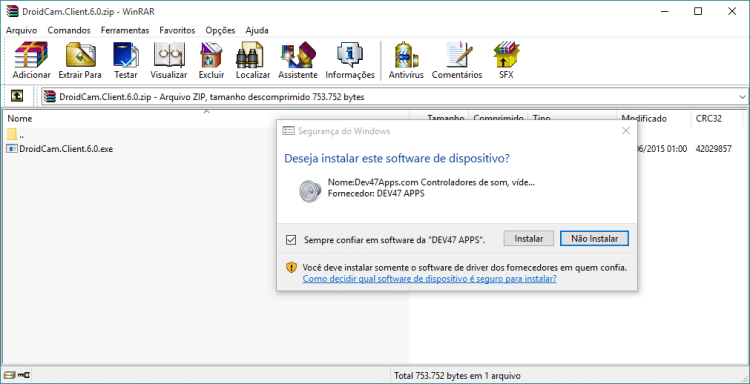750x384 pixels.
Task: Select the DroidCam.Client.6.0.exe file name
Action: pos(66,149)
